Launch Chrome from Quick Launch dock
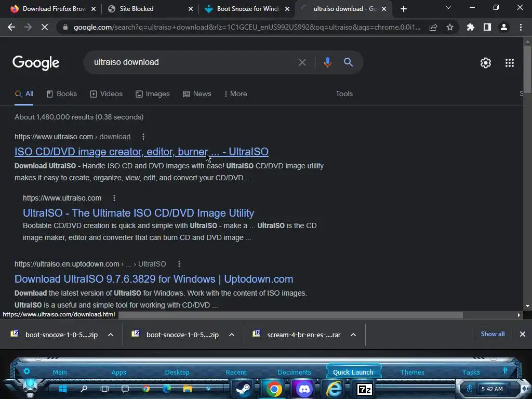The height and width of the screenshot is (399, 532). coord(274,389)
